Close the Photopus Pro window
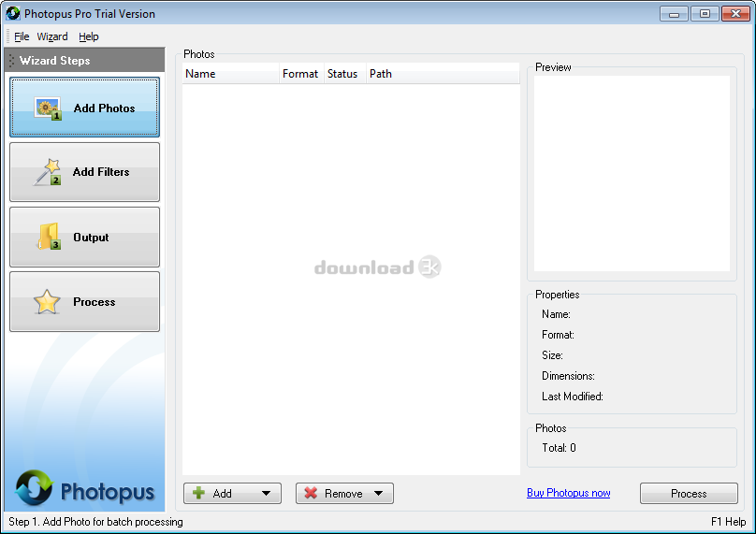 pyautogui.click(x=735, y=14)
